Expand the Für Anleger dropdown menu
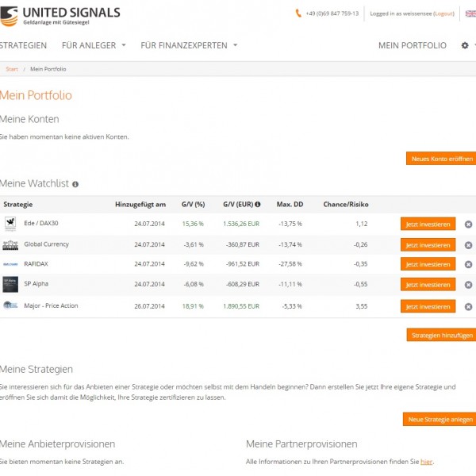Viewport: 476px width, 476px height. (94, 46)
